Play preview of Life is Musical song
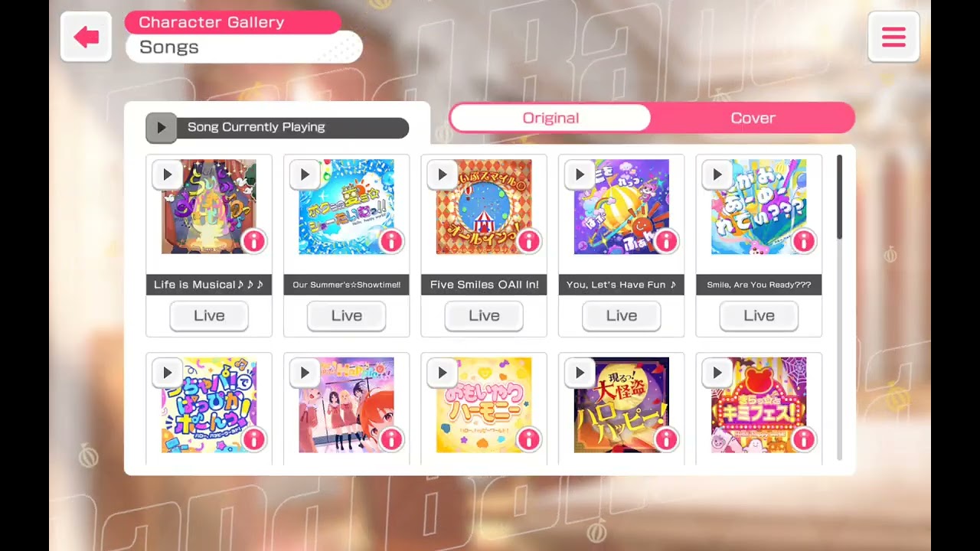Screen dimensions: 980x551 167,174
